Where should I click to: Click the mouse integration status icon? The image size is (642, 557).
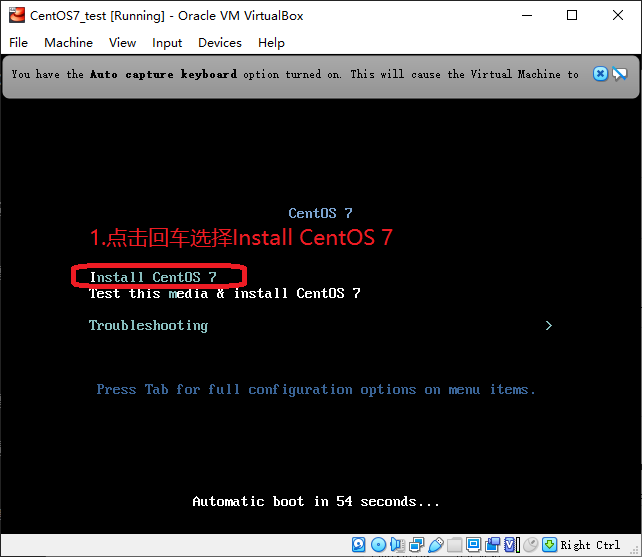click(x=531, y=545)
